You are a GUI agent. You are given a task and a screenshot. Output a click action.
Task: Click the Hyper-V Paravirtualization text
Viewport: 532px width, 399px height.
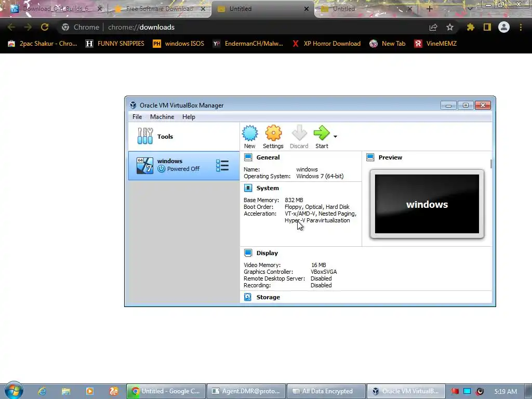tap(317, 220)
